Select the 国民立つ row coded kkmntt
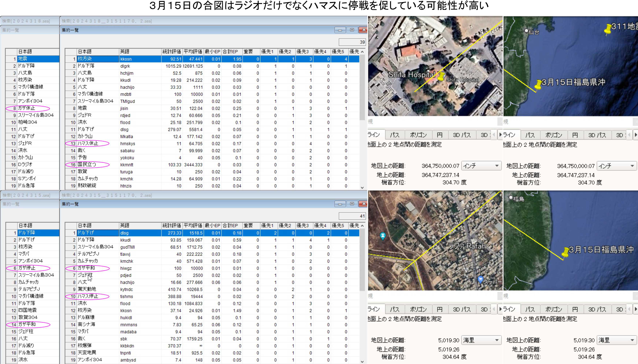Screen dimensions: 638x364 pos(212,165)
